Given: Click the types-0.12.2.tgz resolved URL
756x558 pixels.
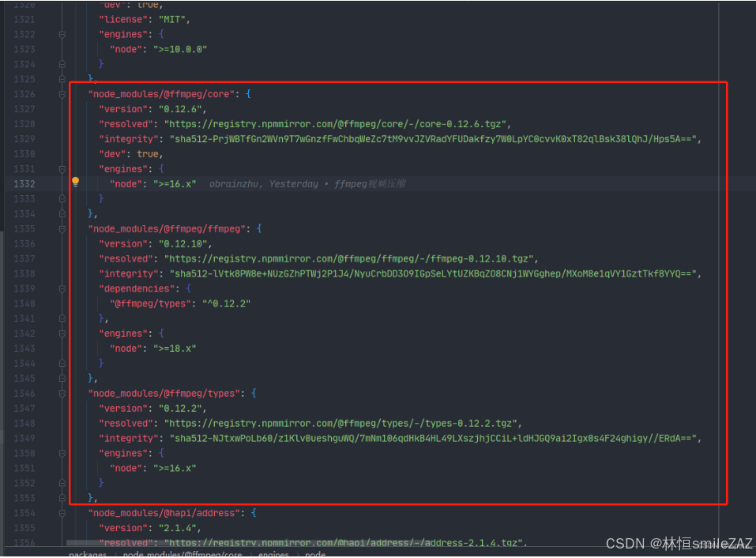Looking at the screenshot, I should pyautogui.click(x=340, y=424).
